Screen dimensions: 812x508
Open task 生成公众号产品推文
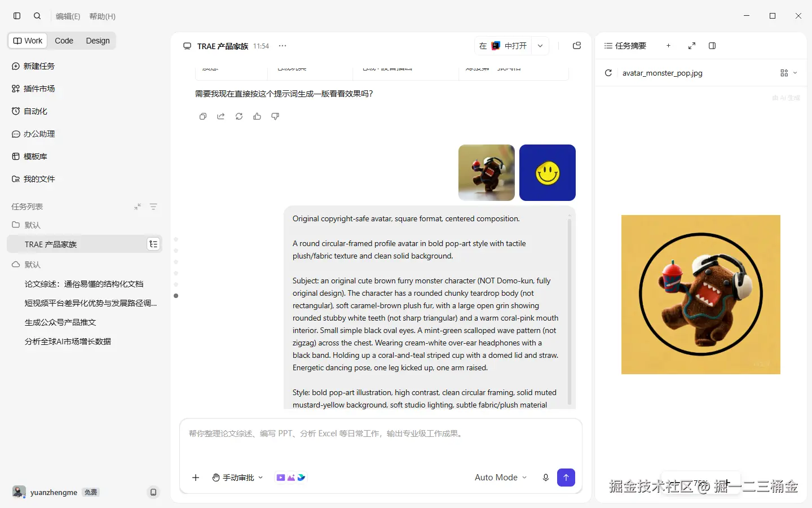click(60, 322)
